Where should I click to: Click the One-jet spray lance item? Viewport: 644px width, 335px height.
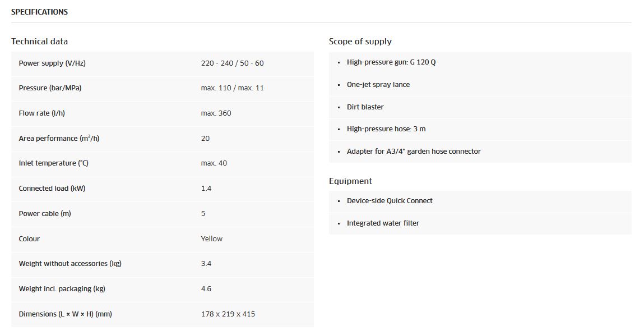(378, 85)
